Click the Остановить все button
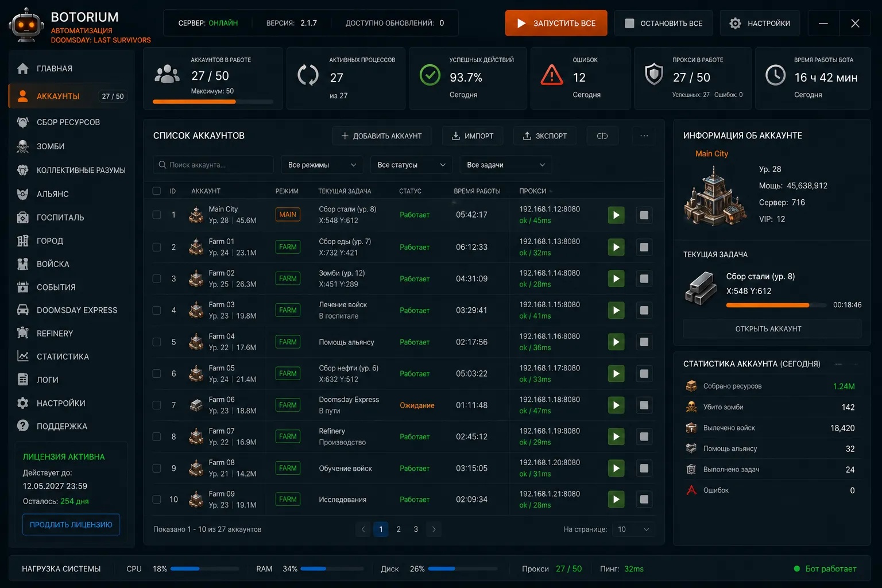 click(x=663, y=23)
